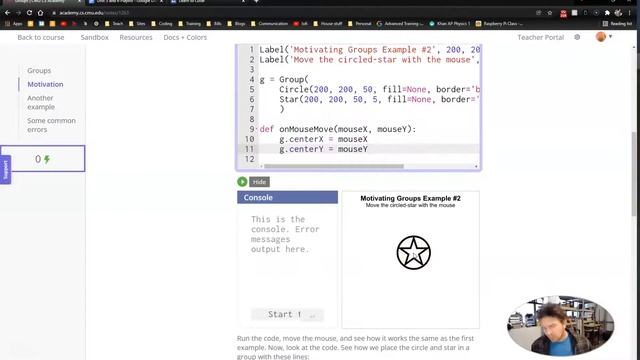Select Another example in the sidebar

pos(41,102)
